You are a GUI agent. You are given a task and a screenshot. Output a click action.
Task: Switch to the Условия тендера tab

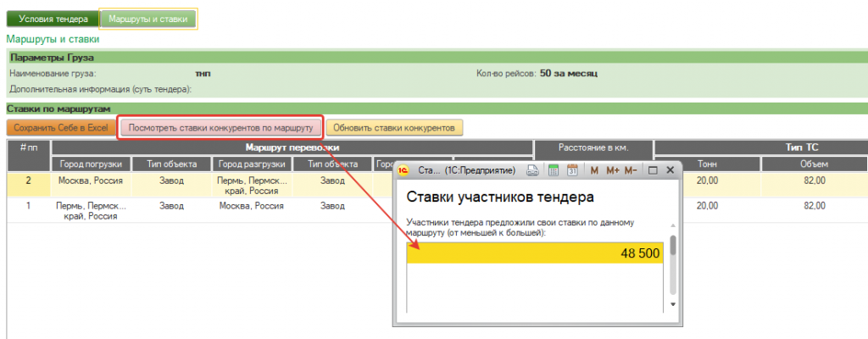click(53, 19)
